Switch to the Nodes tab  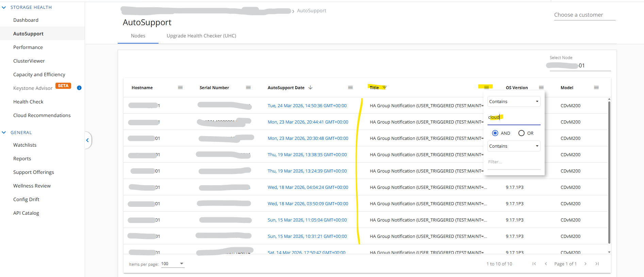tap(138, 36)
